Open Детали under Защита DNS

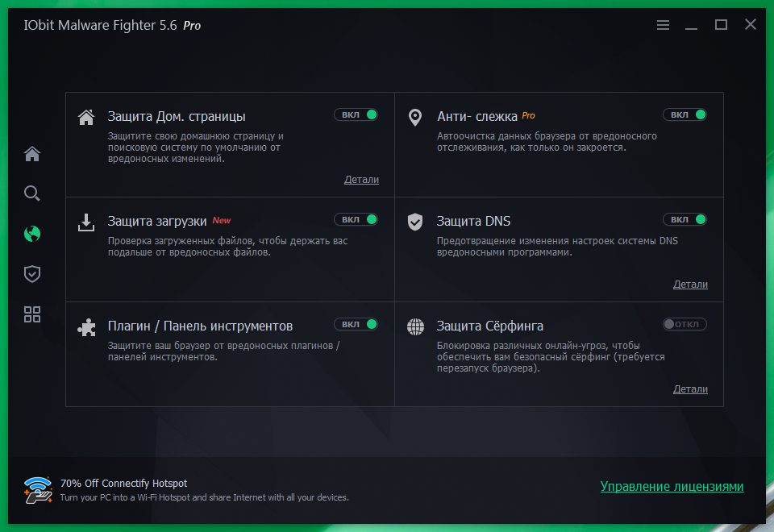(690, 284)
